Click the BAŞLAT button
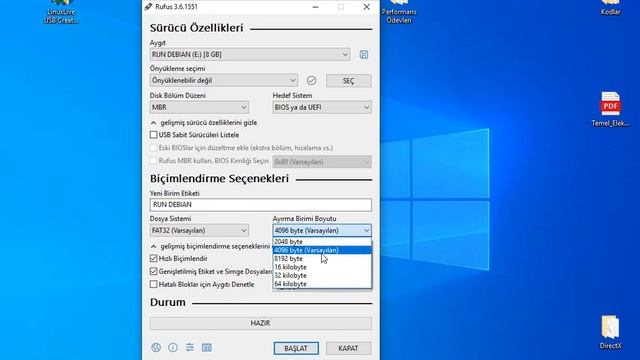Image resolution: width=640 pixels, height=360 pixels. (296, 348)
